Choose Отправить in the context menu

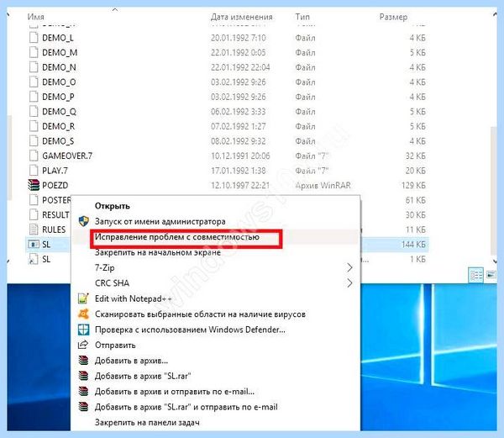[115, 345]
